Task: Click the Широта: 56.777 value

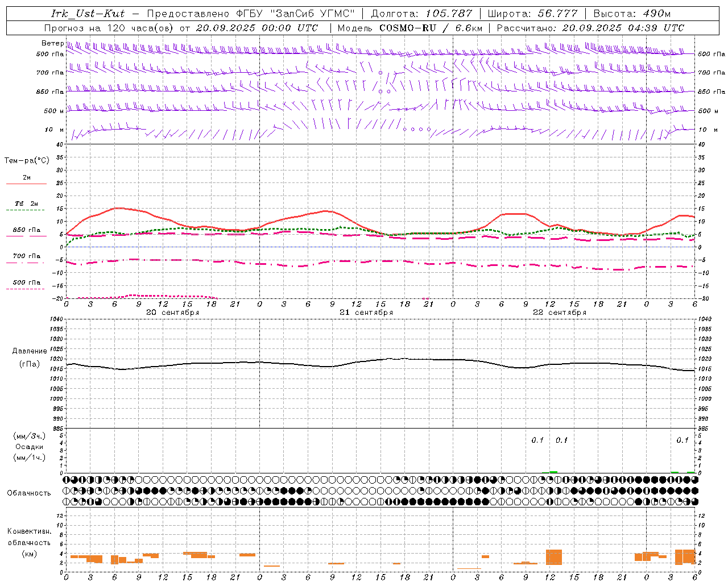Action: 533,13
